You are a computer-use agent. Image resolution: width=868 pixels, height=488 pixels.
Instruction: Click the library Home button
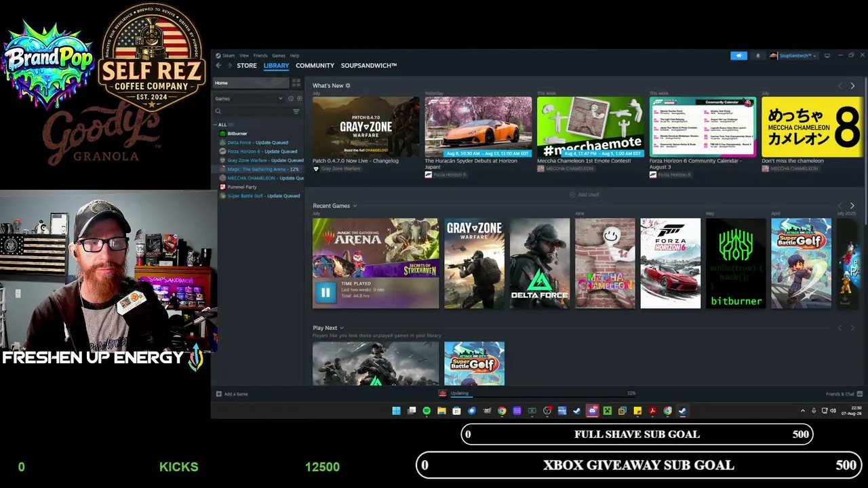(x=252, y=83)
